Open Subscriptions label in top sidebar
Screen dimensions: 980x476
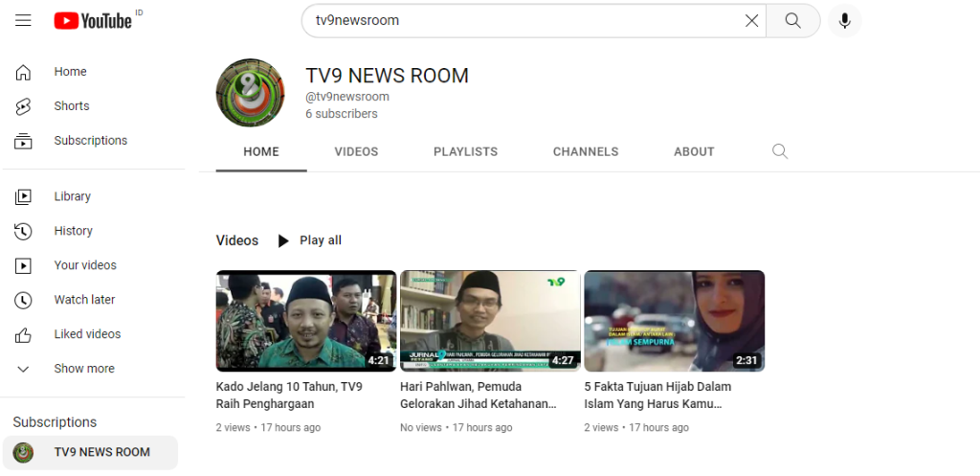(x=91, y=141)
